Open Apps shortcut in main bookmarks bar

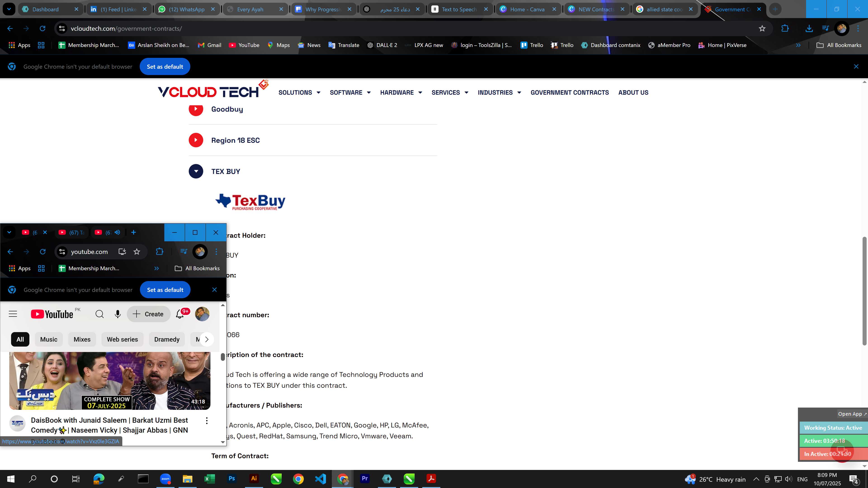(x=19, y=45)
